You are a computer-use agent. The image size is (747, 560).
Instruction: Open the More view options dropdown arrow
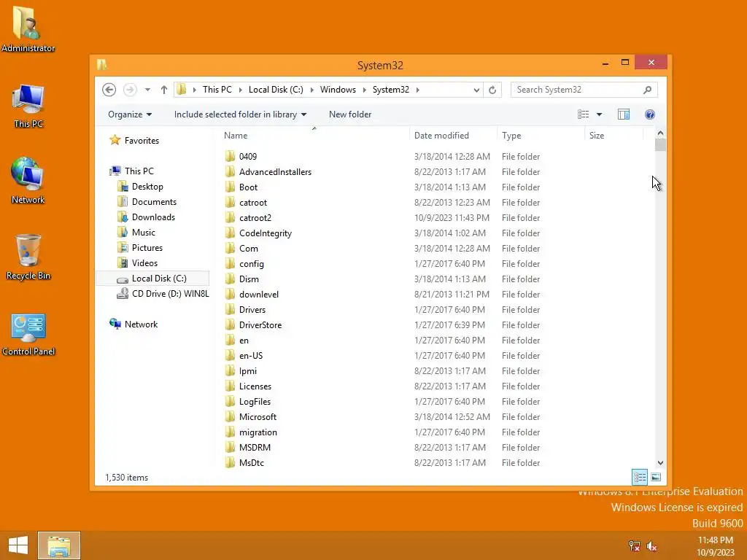coord(600,114)
